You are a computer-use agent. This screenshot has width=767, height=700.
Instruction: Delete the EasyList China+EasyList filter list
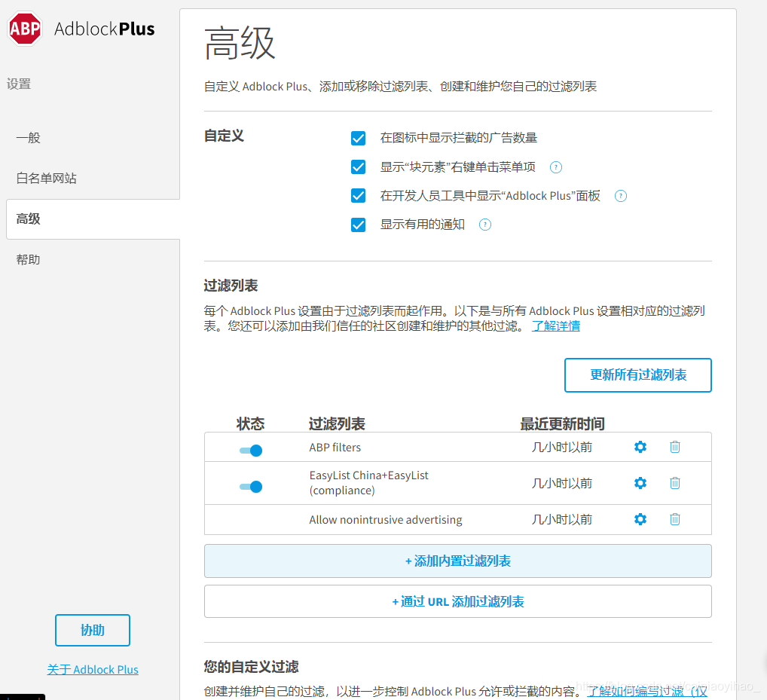pos(674,483)
